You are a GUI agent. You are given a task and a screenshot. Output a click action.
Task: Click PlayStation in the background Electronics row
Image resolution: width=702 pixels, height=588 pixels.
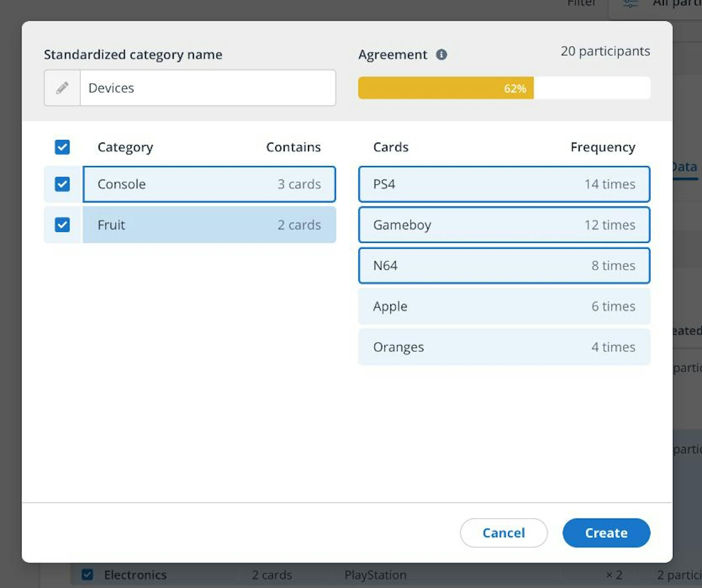tap(375, 575)
